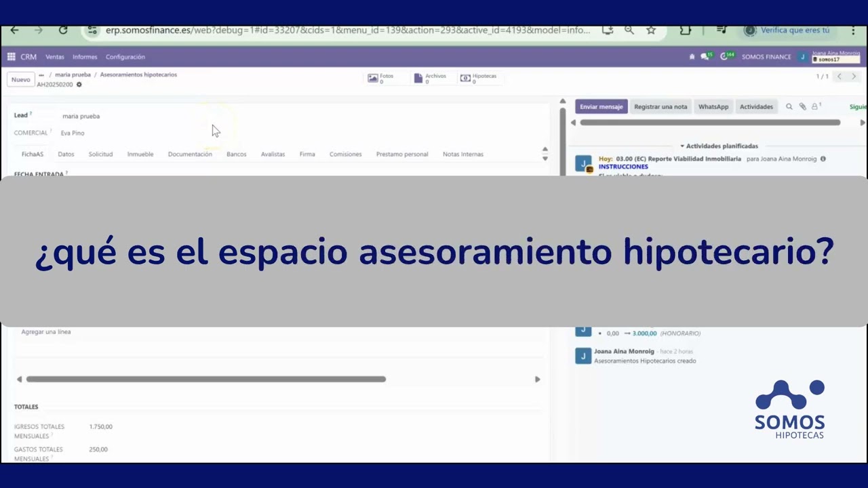The image size is (868, 488).
Task: Open the Chrome three-dot menu
Action: click(x=853, y=30)
